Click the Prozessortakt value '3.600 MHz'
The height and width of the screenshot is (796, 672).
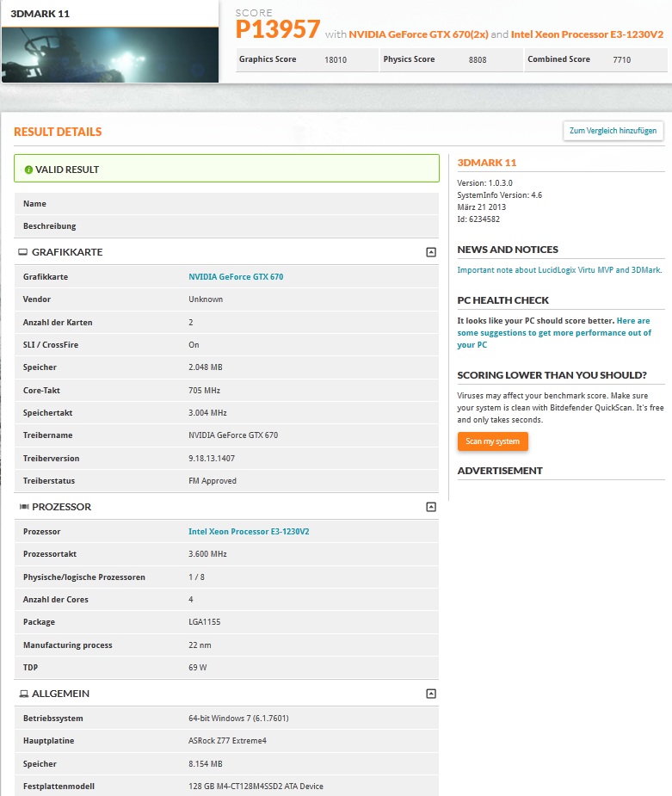[207, 554]
